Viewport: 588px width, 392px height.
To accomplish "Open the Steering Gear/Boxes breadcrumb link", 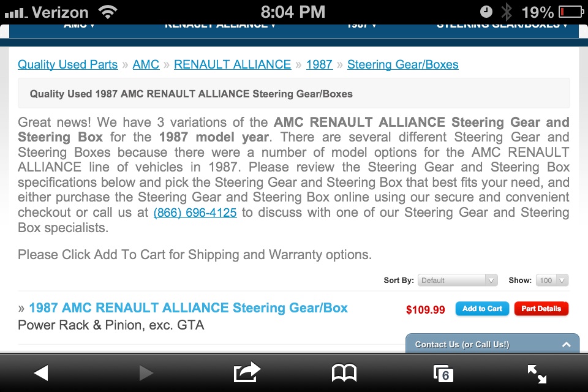I will [403, 64].
